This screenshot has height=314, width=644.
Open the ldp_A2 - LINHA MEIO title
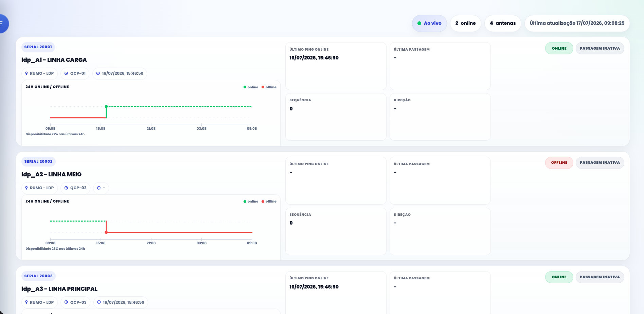[x=51, y=174]
